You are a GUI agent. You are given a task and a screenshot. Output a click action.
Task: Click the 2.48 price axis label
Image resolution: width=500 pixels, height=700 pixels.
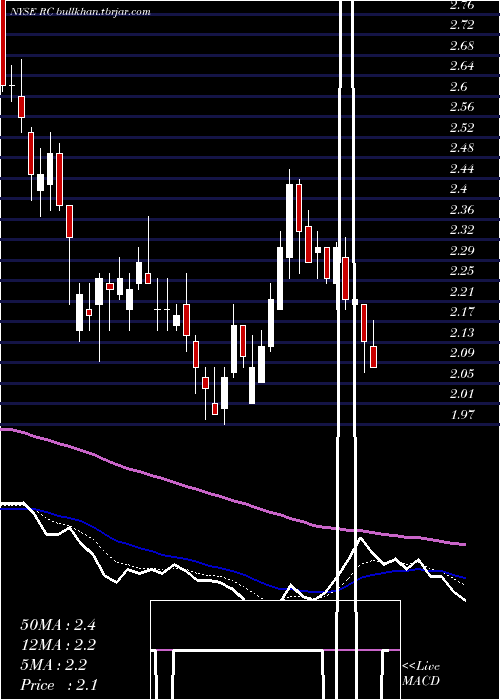(462, 148)
